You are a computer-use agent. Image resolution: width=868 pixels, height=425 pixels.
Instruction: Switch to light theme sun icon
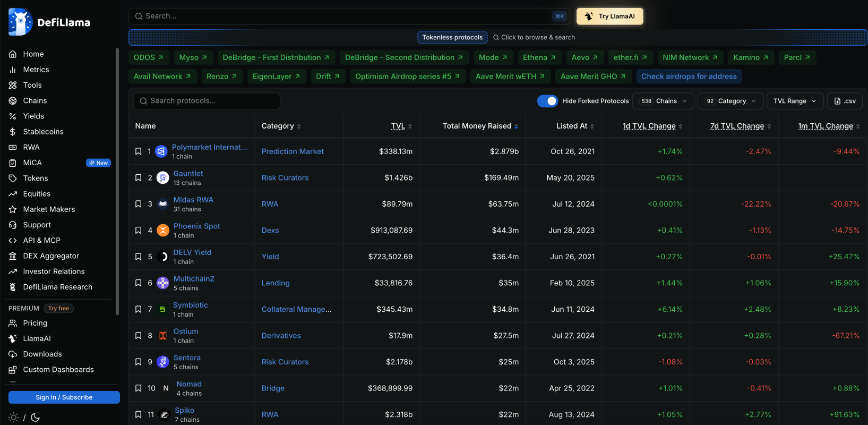tap(14, 418)
